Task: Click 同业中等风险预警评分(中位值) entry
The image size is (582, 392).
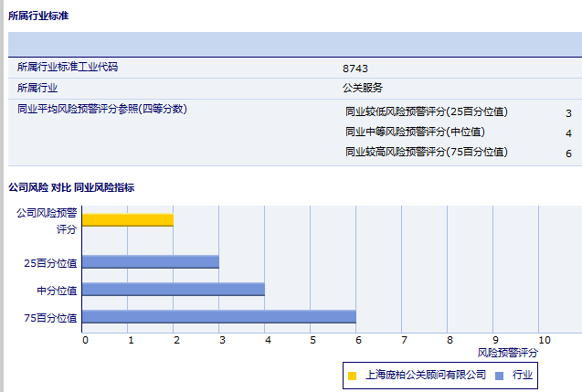Action: pyautogui.click(x=415, y=132)
